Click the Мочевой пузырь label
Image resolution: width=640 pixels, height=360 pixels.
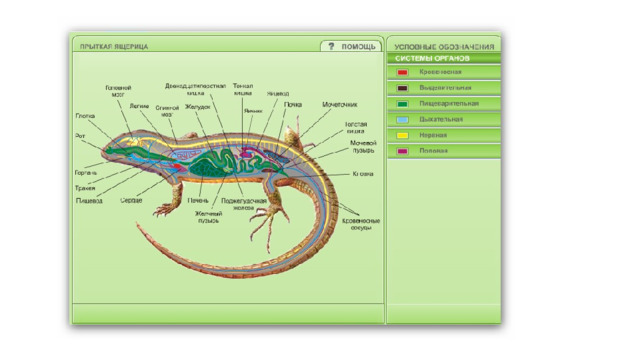(x=363, y=147)
